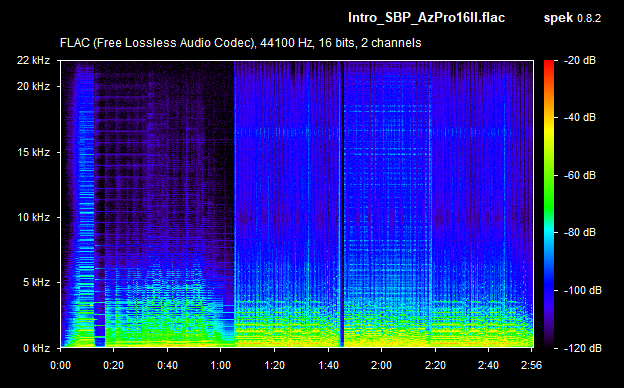Click the 15 kHz frequency axis label
Viewport: 624px width, 388px height.
pyautogui.click(x=33, y=152)
